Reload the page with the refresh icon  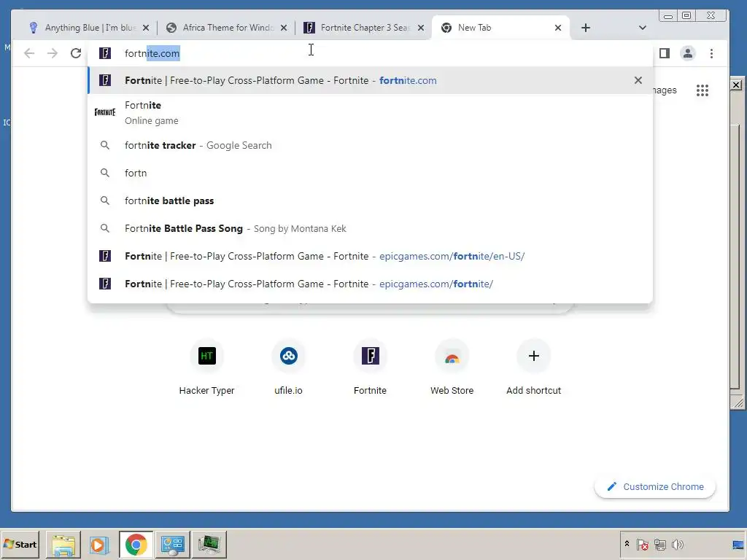coord(76,53)
